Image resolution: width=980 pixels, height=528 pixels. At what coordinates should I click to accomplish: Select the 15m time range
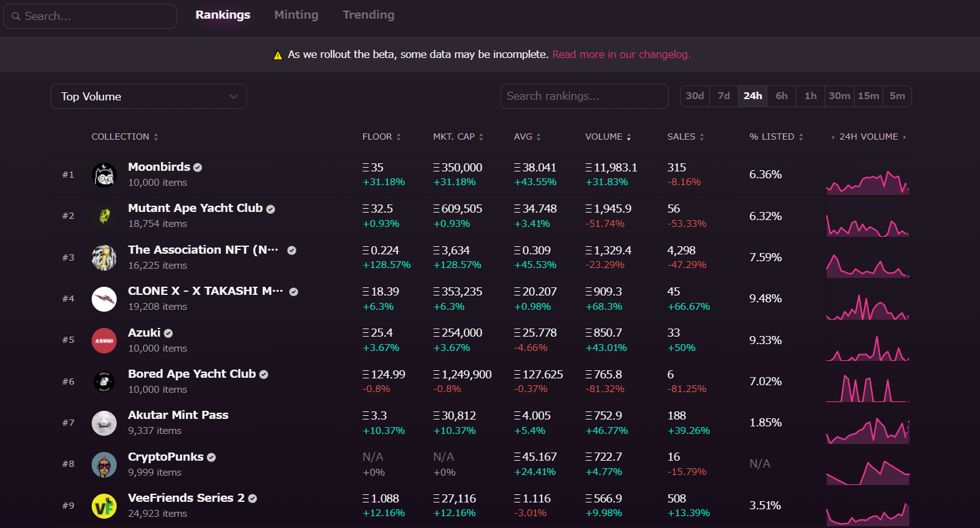click(x=868, y=96)
